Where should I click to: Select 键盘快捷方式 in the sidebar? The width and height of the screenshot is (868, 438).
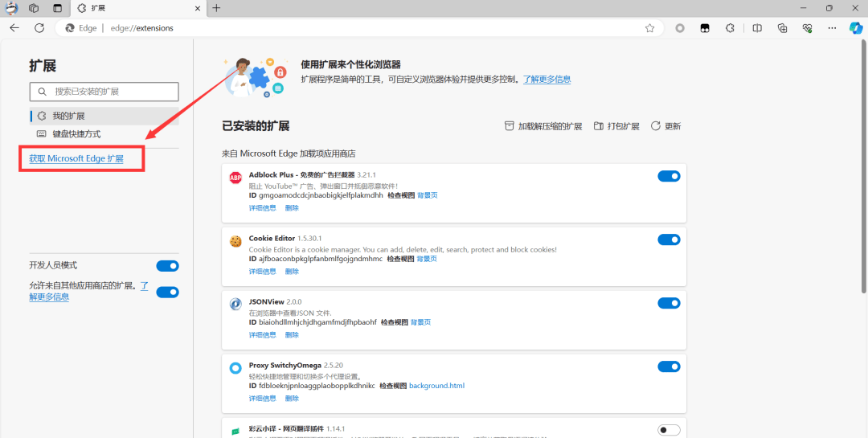[x=76, y=134]
